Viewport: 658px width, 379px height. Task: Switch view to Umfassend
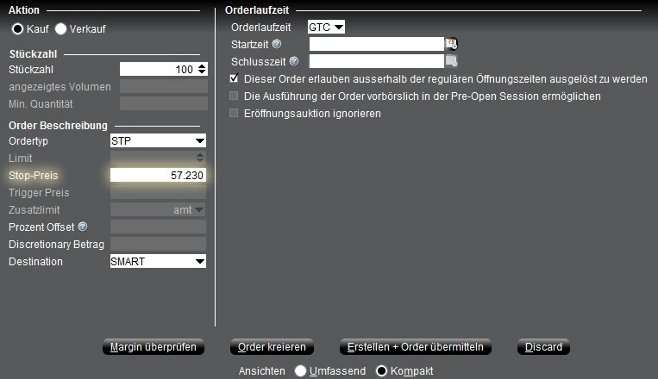point(300,371)
